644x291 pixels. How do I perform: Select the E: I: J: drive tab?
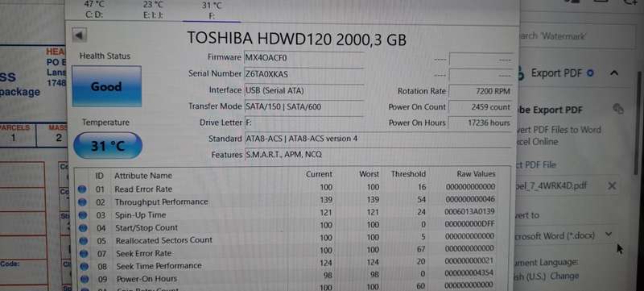click(x=153, y=10)
